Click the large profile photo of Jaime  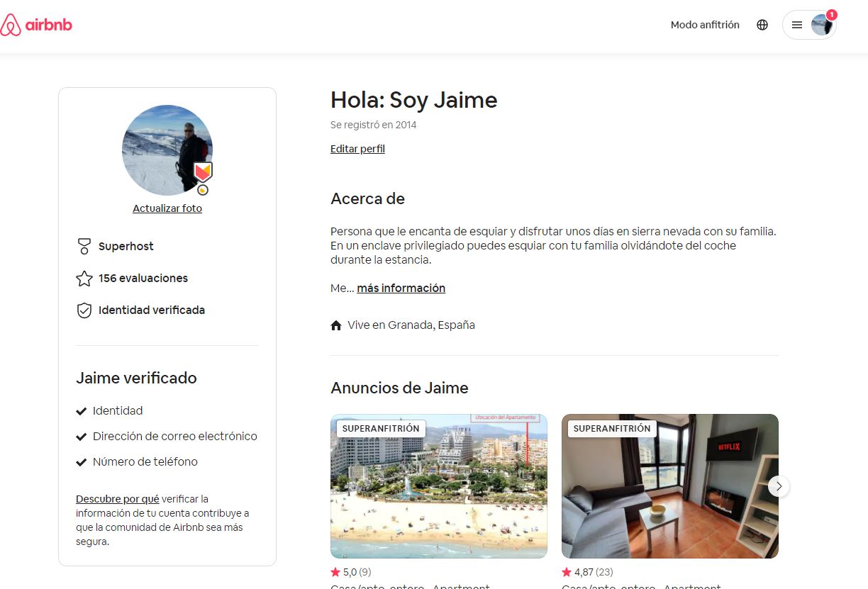[162, 149]
